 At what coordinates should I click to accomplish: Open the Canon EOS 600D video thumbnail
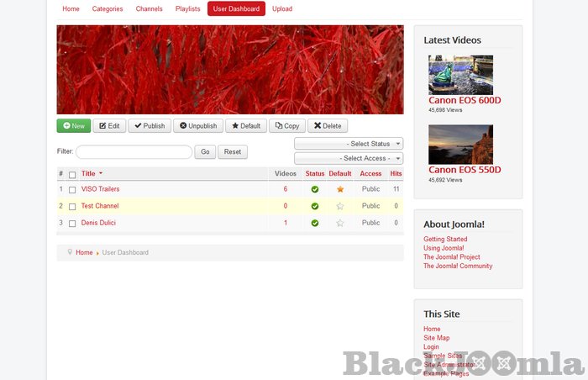click(460, 75)
